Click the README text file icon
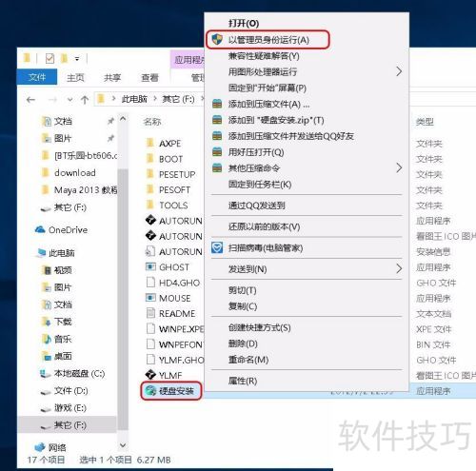The width and height of the screenshot is (476, 471). 150,313
